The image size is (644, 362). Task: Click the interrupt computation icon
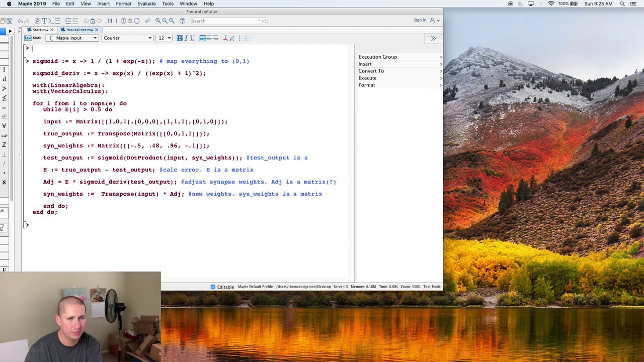tap(123, 21)
